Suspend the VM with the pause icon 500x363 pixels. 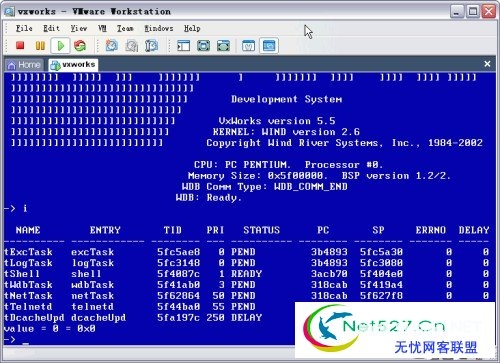coord(40,45)
